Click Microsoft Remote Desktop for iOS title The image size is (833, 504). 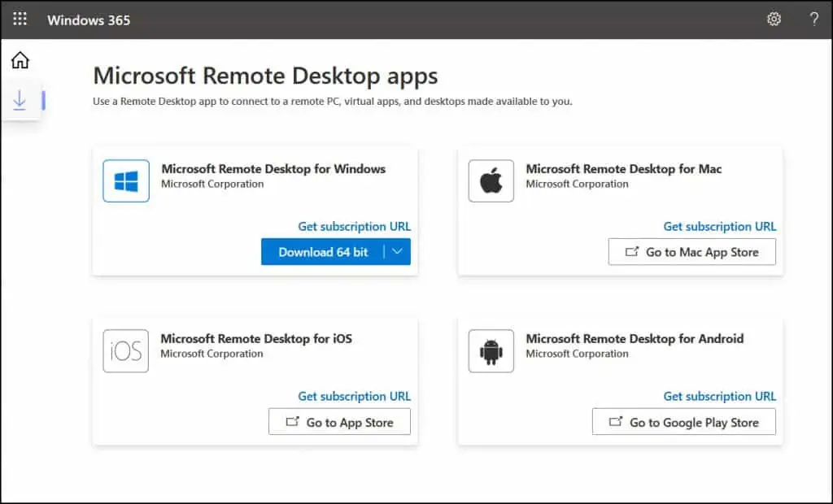[256, 338]
